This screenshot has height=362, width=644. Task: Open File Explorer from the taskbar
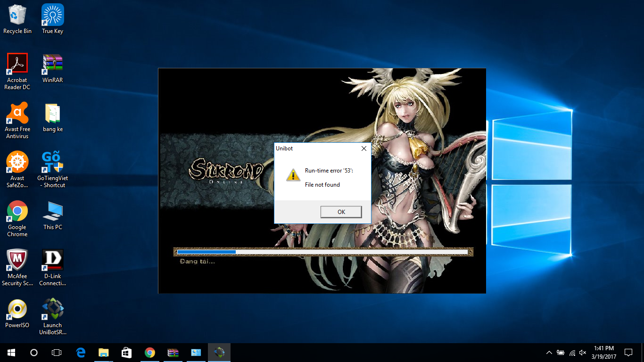click(103, 353)
